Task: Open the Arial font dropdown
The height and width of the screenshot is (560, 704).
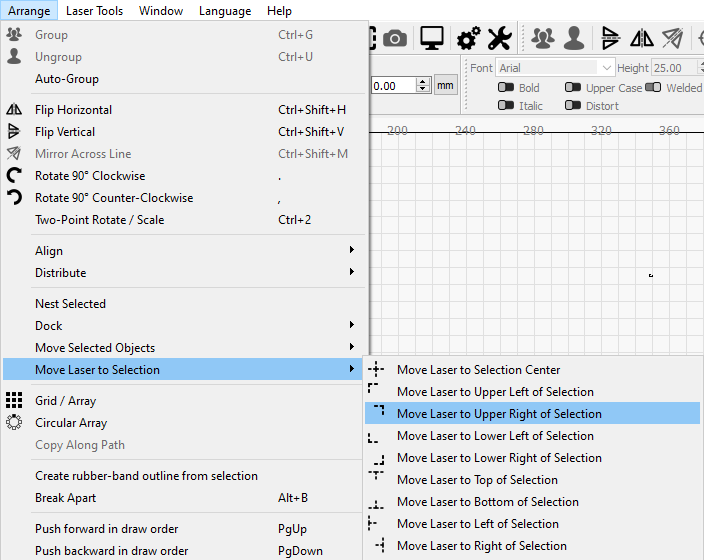Action: (x=556, y=68)
